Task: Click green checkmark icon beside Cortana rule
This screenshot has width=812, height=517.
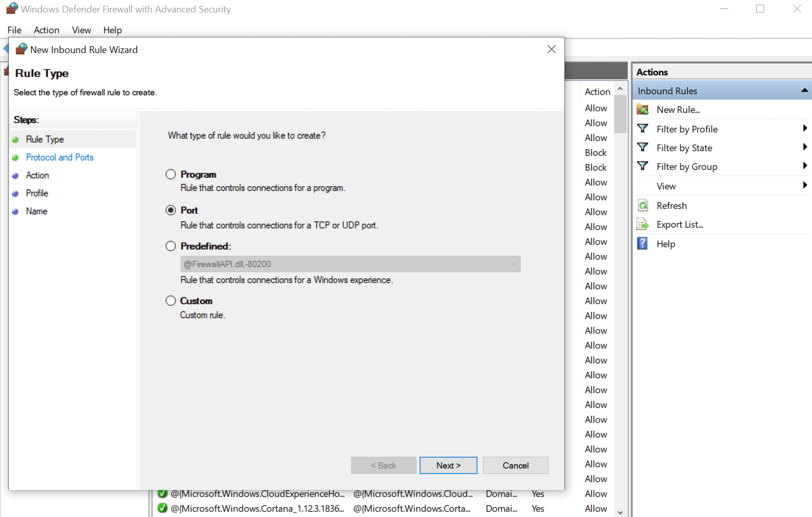Action: click(x=162, y=508)
